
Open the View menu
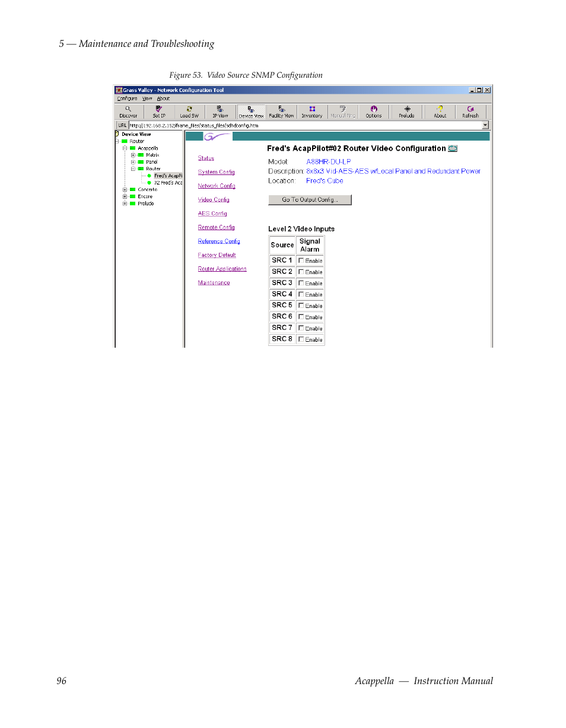[147, 98]
